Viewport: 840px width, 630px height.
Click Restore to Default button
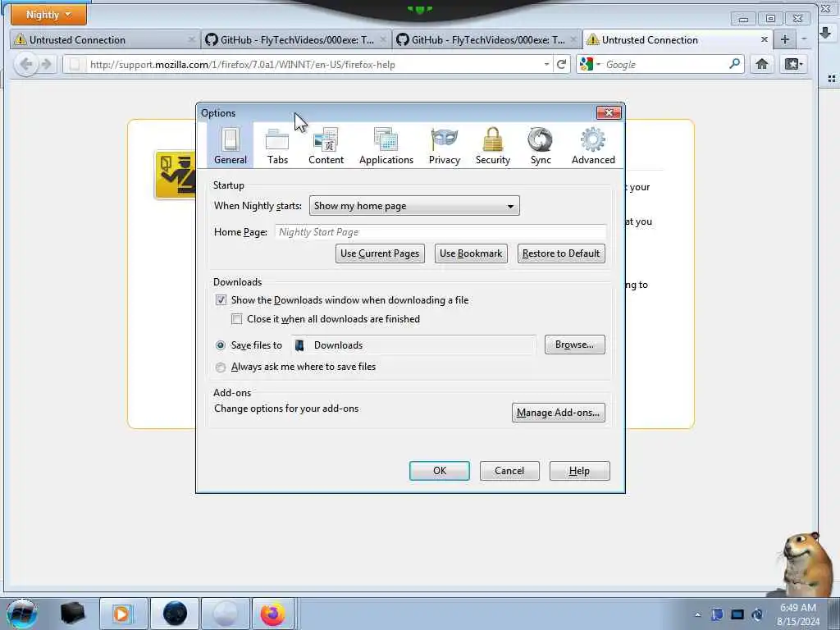561,253
